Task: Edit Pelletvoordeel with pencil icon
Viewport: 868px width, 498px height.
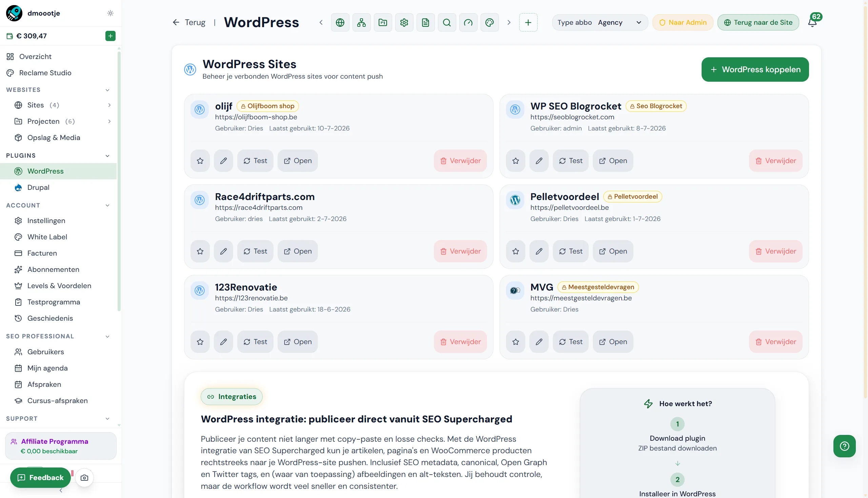Action: tap(539, 252)
